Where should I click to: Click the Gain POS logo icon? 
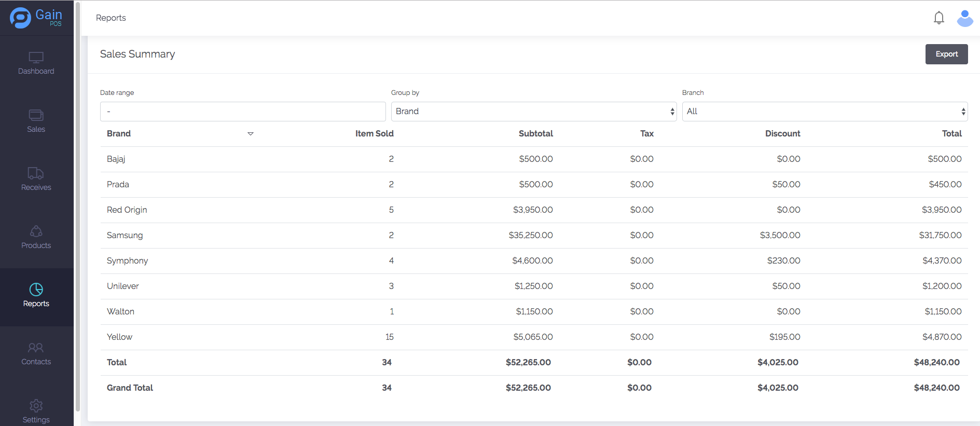click(21, 18)
